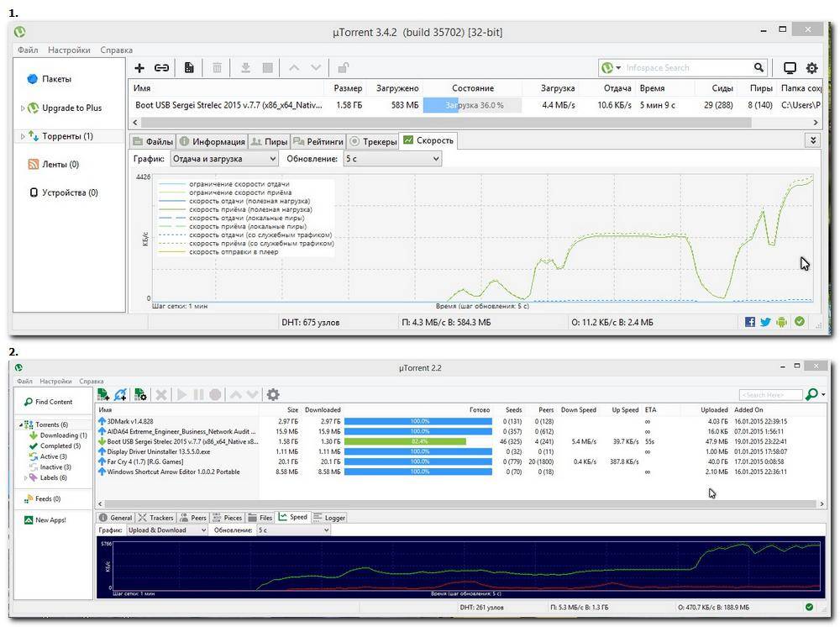Open preferences via gear icon in µTorrent 3.4.2
This screenshot has height=627, width=840.
[811, 68]
